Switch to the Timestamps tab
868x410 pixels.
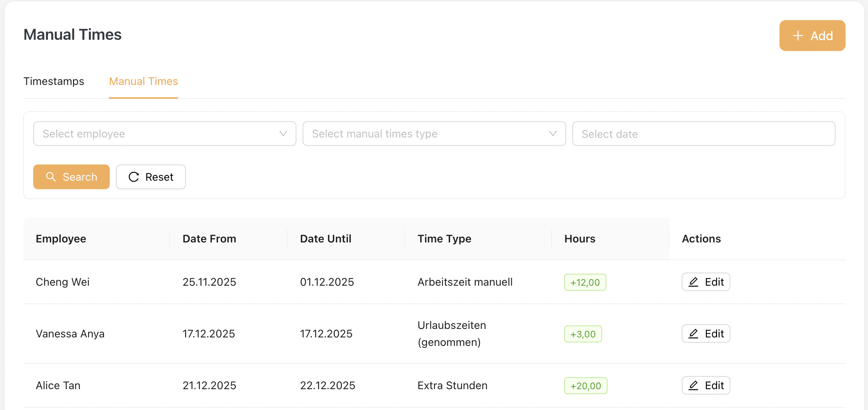54,81
